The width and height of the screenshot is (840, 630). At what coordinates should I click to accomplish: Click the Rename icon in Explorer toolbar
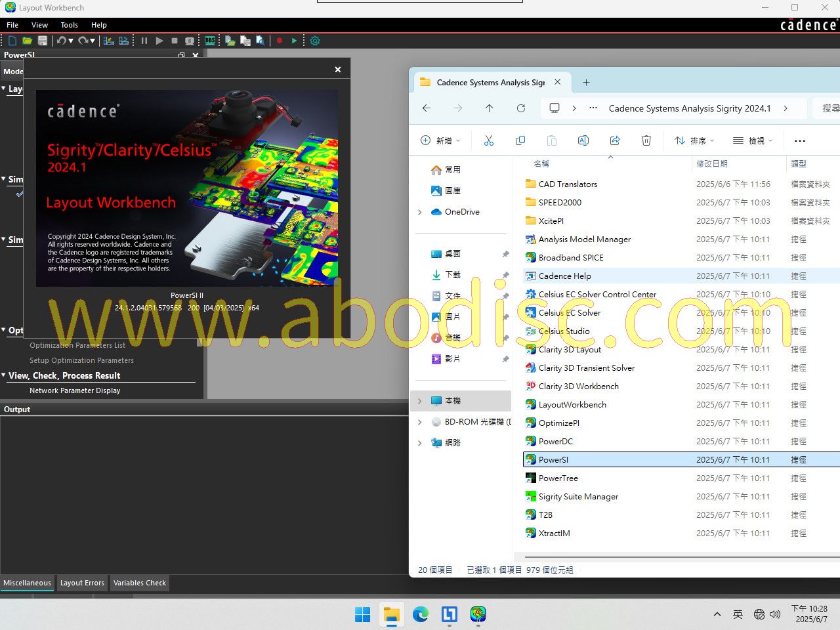583,140
